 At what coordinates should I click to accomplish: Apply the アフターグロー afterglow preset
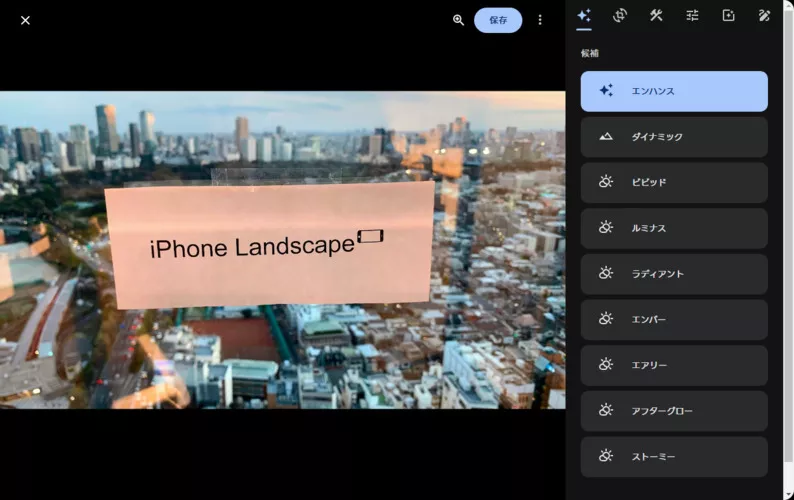674,411
